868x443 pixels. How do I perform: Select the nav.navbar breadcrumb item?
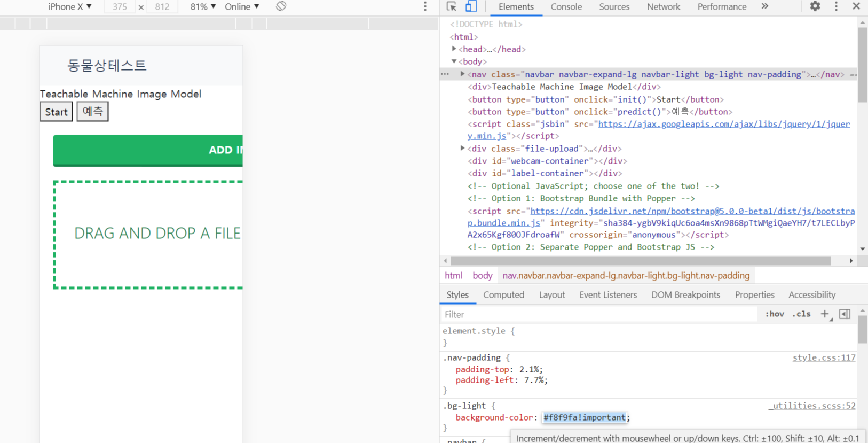pyautogui.click(x=626, y=276)
